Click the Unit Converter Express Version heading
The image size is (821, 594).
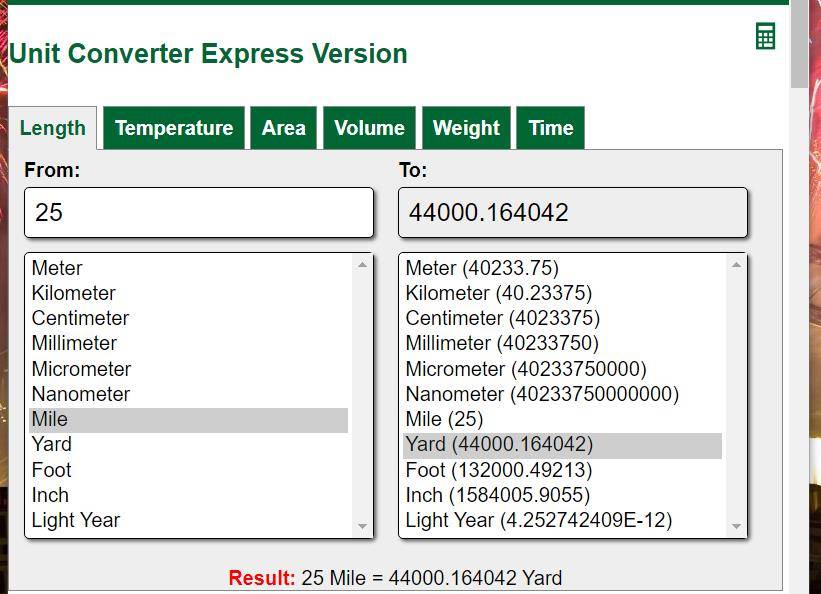pos(208,54)
